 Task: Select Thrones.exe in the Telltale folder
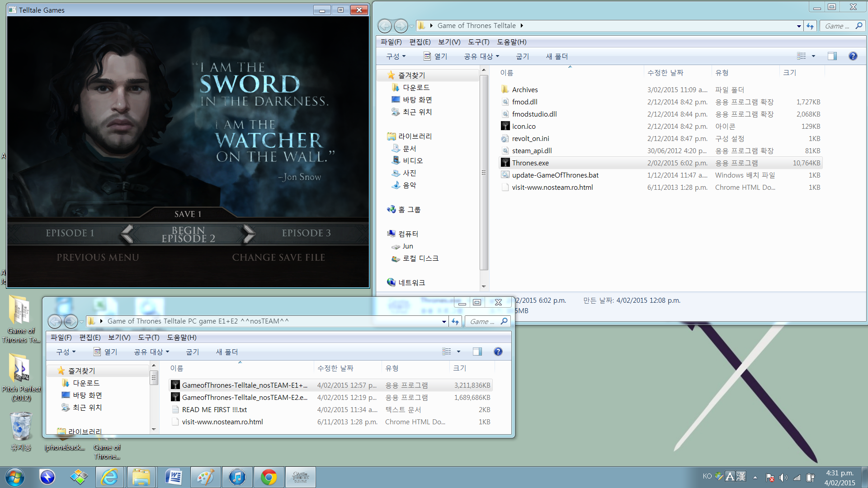(x=660, y=163)
